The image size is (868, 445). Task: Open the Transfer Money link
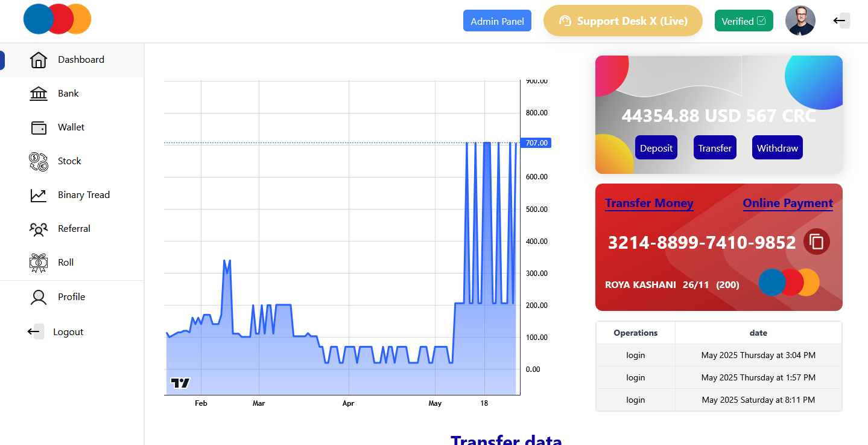pos(649,203)
